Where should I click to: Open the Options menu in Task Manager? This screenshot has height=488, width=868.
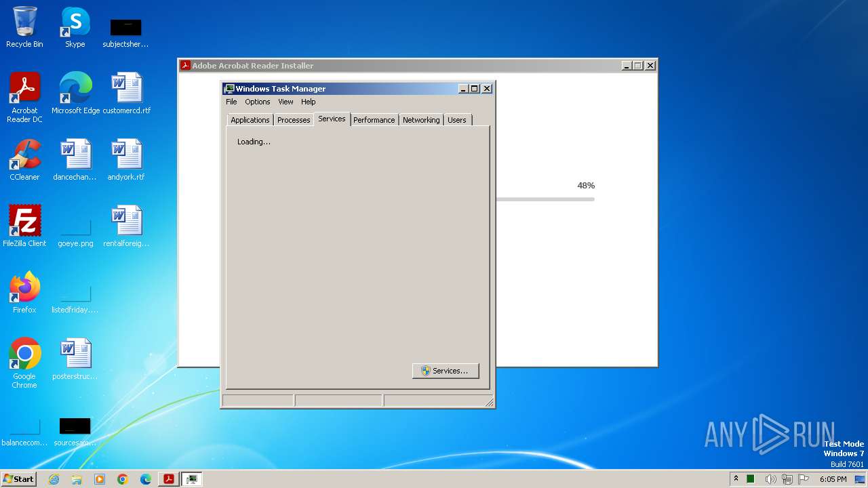[258, 102]
